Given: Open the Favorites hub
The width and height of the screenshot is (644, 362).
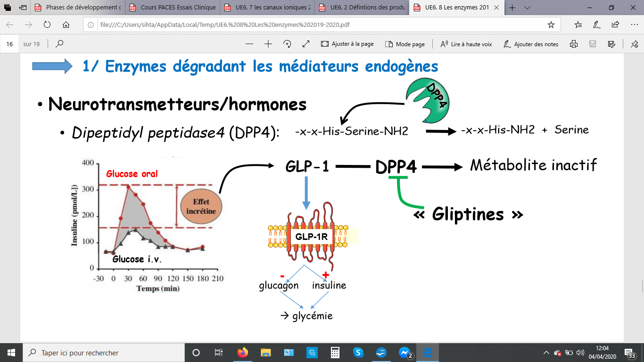Looking at the screenshot, I should point(578,25).
